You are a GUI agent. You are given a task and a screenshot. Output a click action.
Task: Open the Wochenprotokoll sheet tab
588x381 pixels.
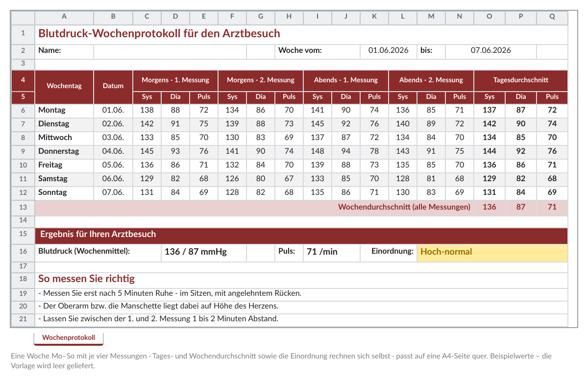tap(69, 338)
